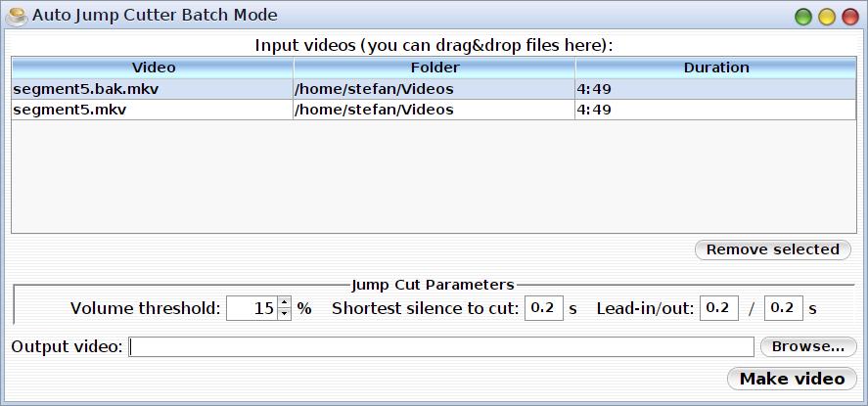
Task: Increase volume threshold with up arrow
Action: click(285, 302)
